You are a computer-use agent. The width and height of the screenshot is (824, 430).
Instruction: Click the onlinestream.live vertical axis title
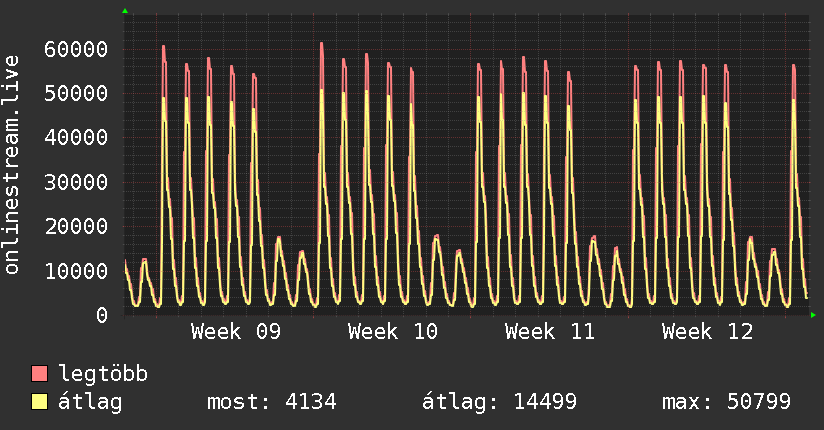[x=11, y=165]
